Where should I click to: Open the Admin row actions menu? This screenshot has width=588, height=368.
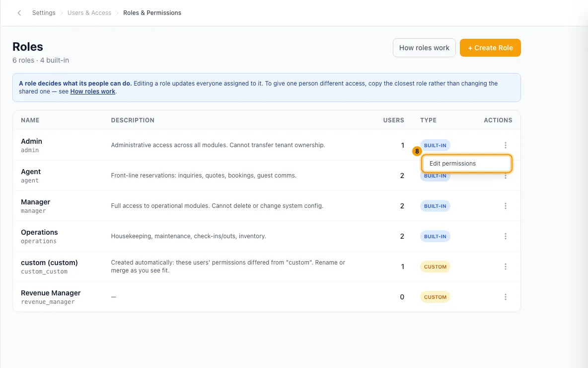(x=505, y=145)
